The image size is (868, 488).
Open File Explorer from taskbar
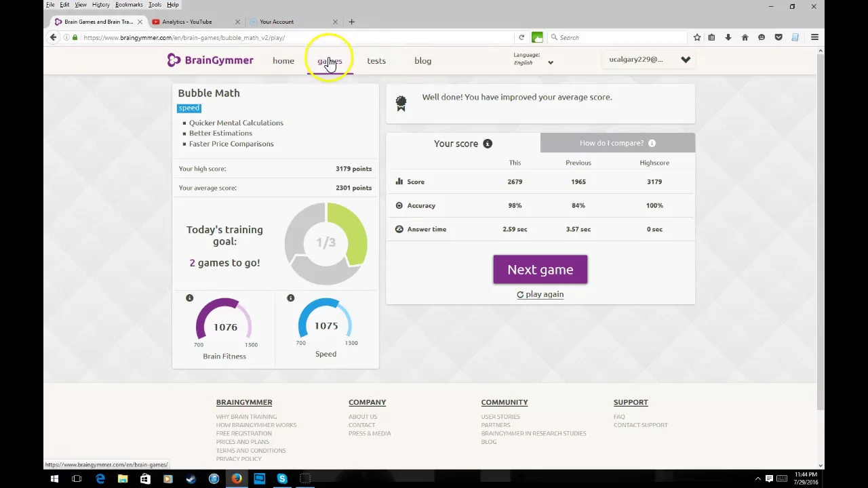point(123,479)
